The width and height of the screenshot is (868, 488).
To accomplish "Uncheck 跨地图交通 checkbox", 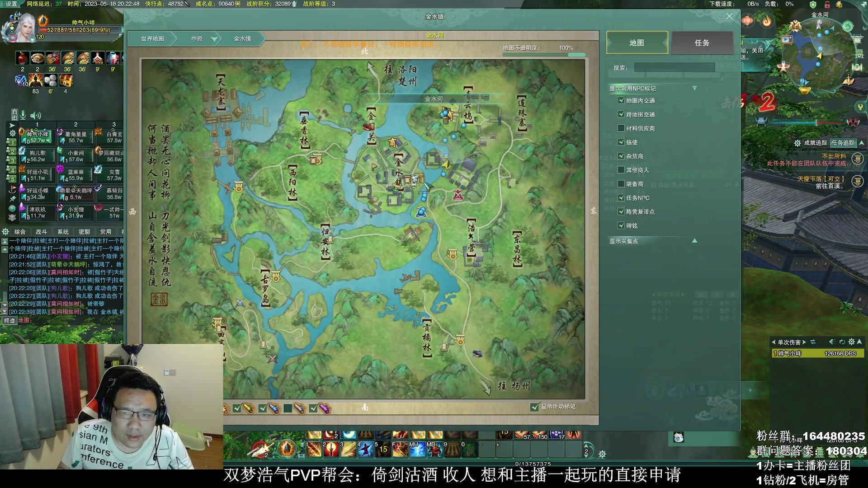I will tap(621, 114).
